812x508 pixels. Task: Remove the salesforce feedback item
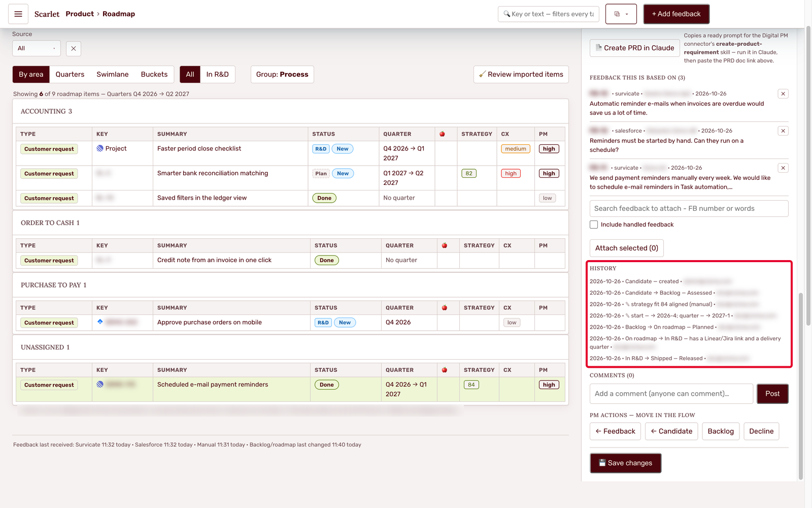[x=783, y=131]
